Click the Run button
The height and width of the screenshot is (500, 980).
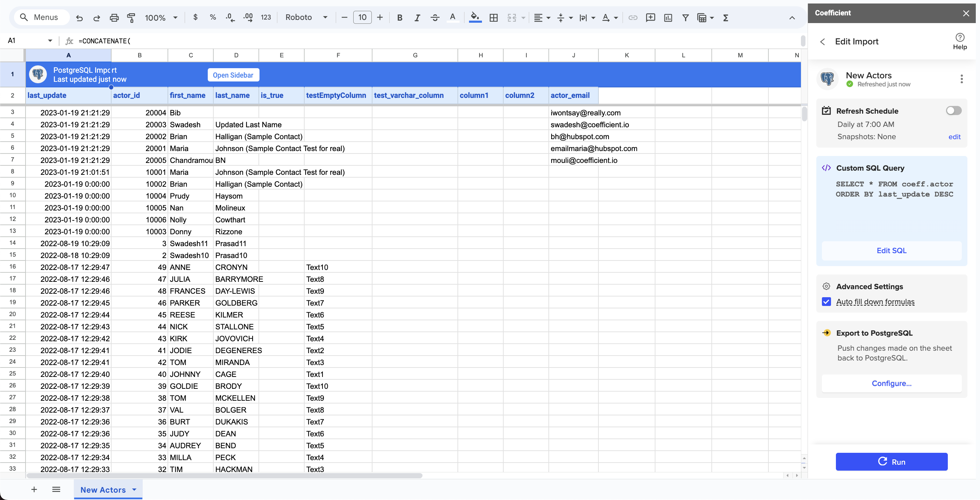click(892, 462)
